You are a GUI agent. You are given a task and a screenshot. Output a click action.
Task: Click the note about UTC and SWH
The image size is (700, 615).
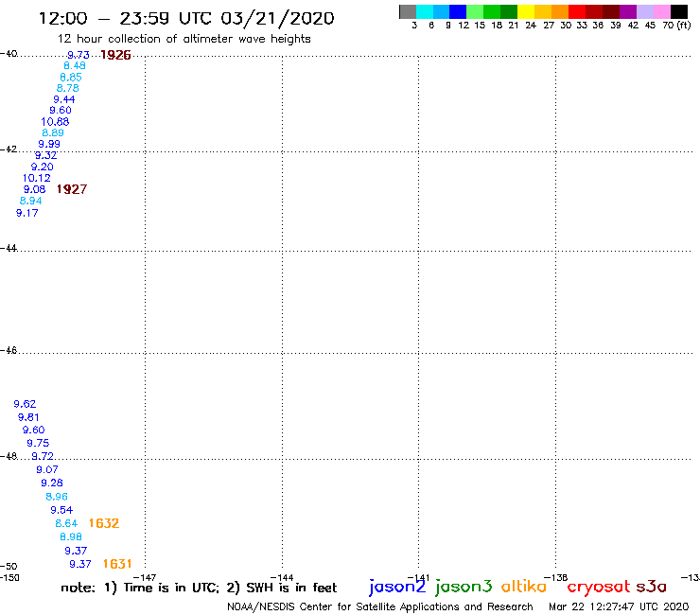[x=199, y=588]
